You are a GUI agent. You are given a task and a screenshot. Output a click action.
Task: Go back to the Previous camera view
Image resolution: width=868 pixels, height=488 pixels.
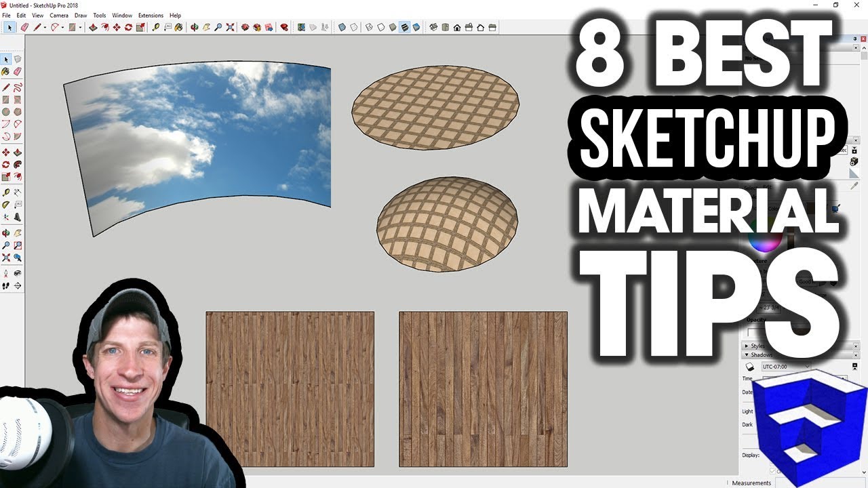coord(18,258)
